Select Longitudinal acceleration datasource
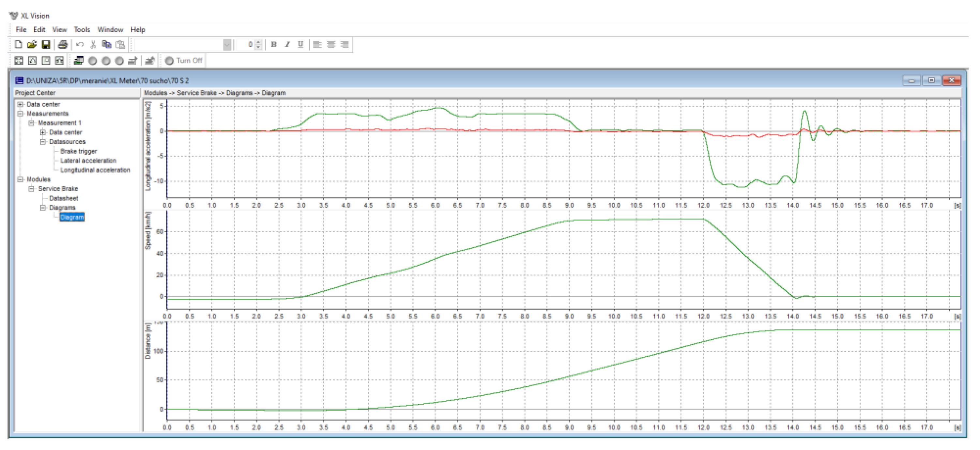Image resolution: width=980 pixels, height=450 pixels. 95,170
